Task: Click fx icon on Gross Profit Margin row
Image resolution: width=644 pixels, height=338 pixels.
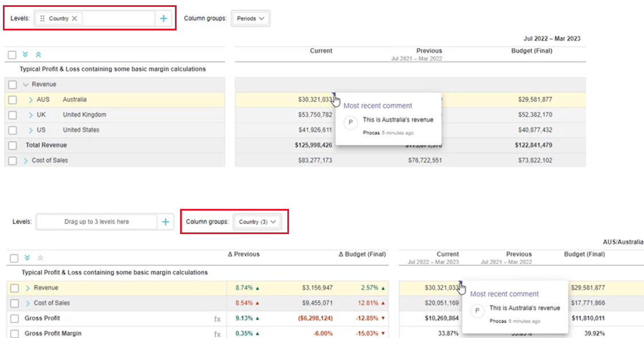Action: click(217, 333)
